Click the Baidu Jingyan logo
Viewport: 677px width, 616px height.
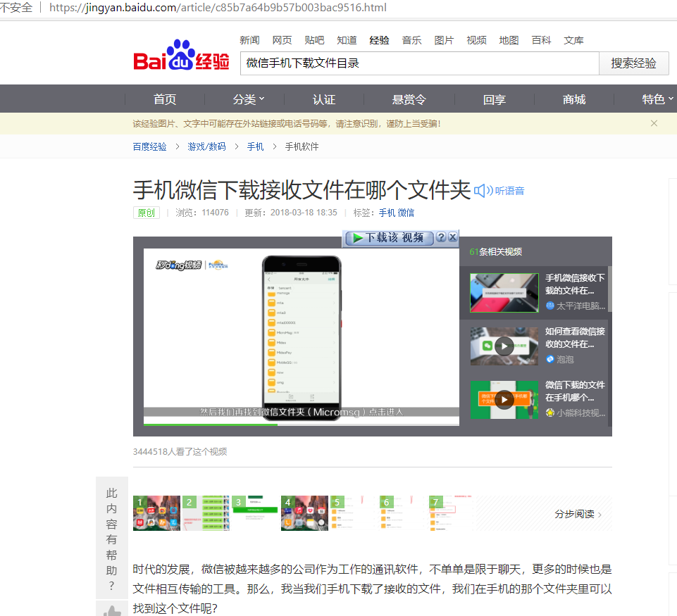point(181,56)
